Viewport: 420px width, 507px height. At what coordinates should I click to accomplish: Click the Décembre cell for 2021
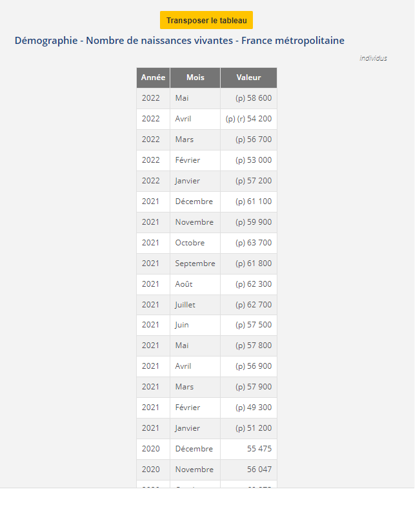(194, 202)
